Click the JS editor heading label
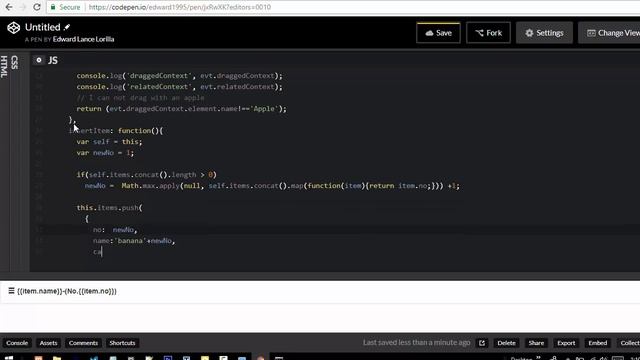This screenshot has width=640, height=360. (53, 60)
